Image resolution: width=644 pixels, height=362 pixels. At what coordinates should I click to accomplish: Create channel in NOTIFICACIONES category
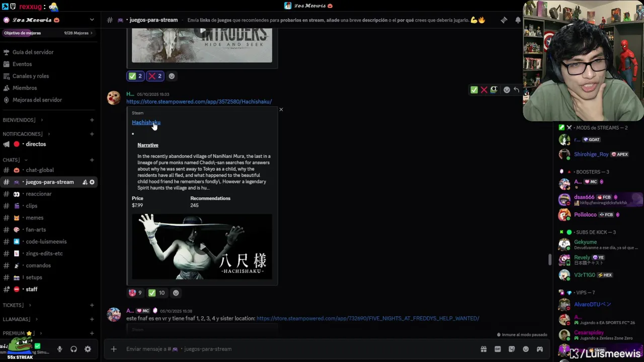(92, 134)
